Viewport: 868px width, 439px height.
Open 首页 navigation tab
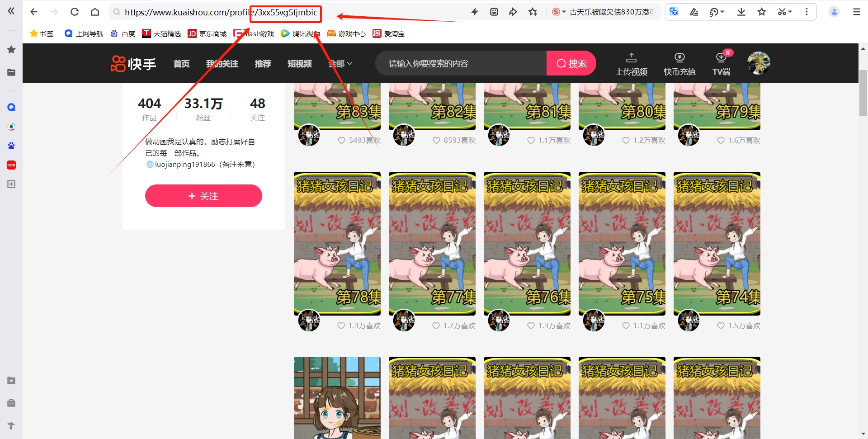point(182,64)
